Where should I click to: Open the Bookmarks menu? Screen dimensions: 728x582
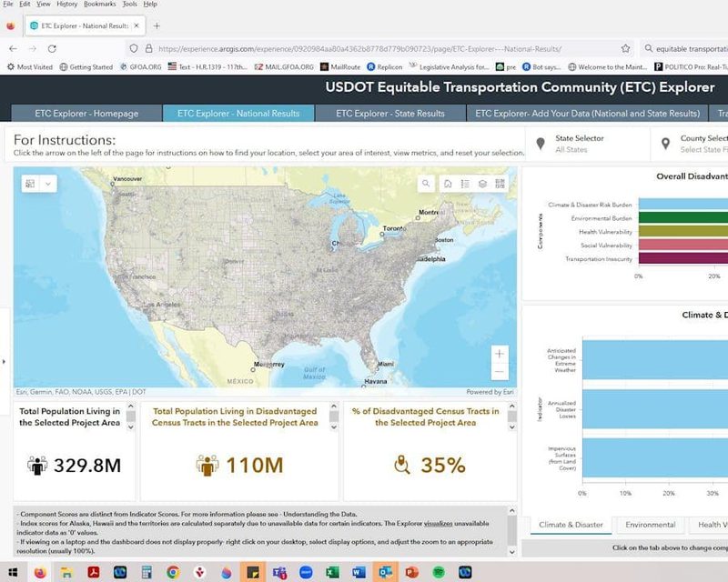tap(100, 5)
